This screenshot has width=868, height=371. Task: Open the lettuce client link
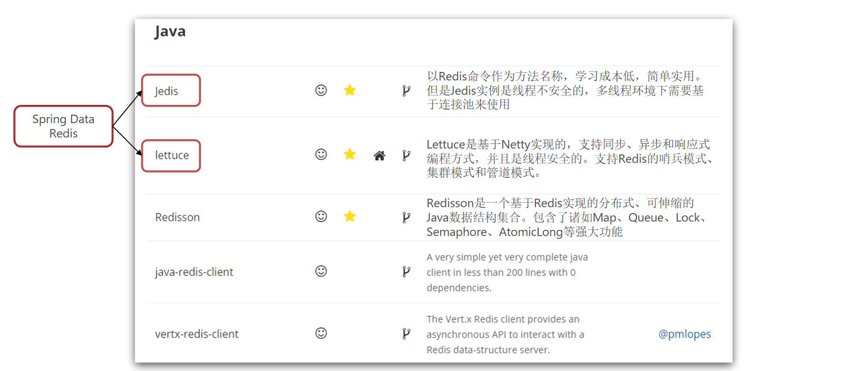tap(172, 155)
